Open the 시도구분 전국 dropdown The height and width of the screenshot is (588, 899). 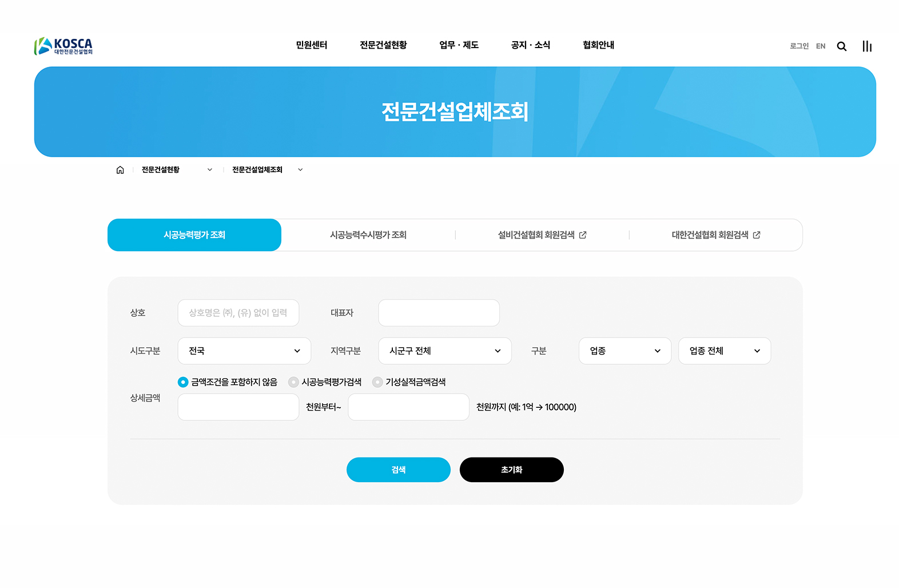(244, 351)
